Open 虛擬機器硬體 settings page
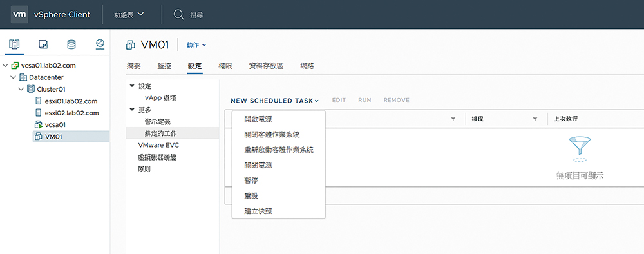Viewport: 644px width, 254px height. click(157, 157)
